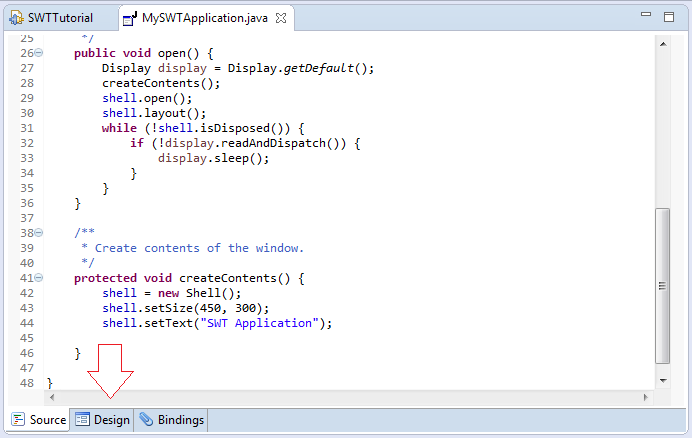The height and width of the screenshot is (438, 692).
Task: Click line number 37 in the gutter
Action: pyautogui.click(x=27, y=218)
